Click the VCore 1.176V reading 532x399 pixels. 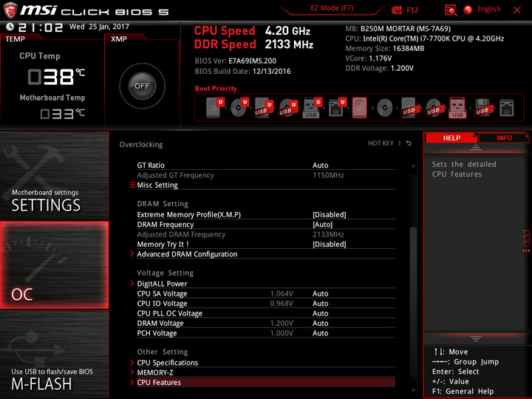pos(369,58)
